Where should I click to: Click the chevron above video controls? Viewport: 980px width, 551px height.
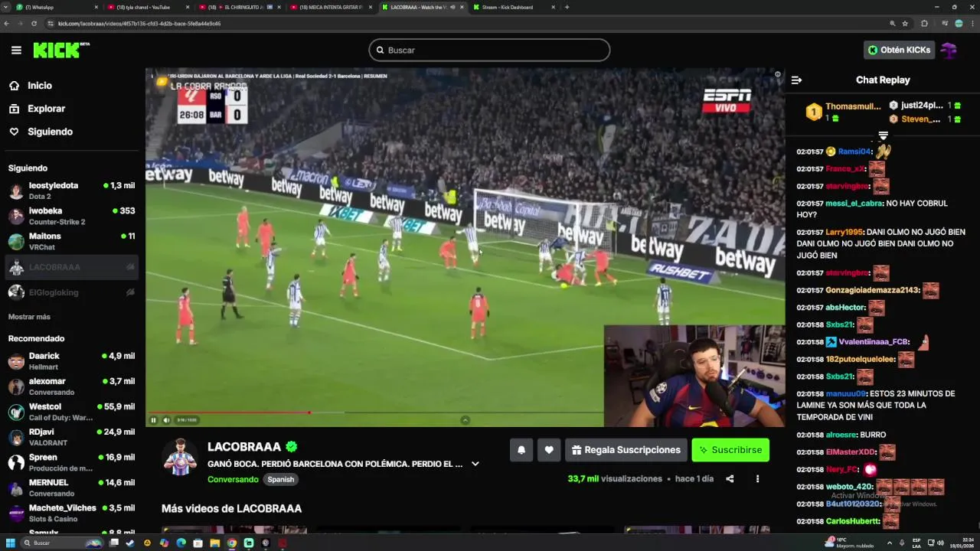point(465,420)
